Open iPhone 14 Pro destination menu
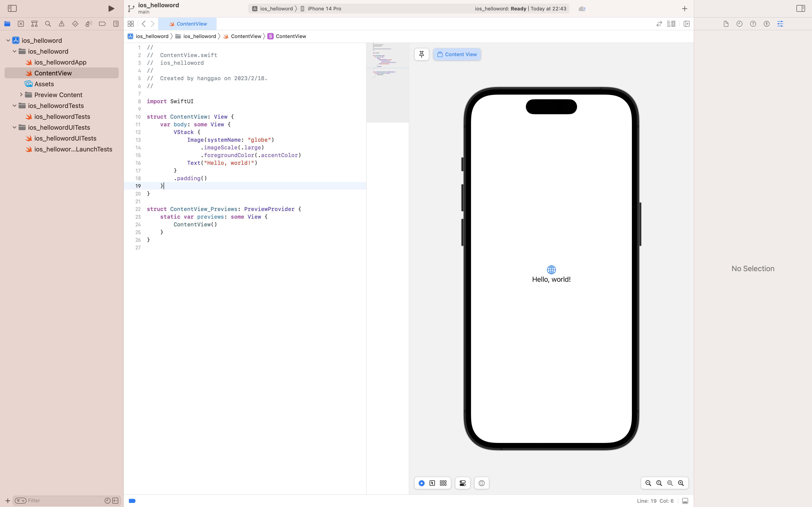 (324, 9)
